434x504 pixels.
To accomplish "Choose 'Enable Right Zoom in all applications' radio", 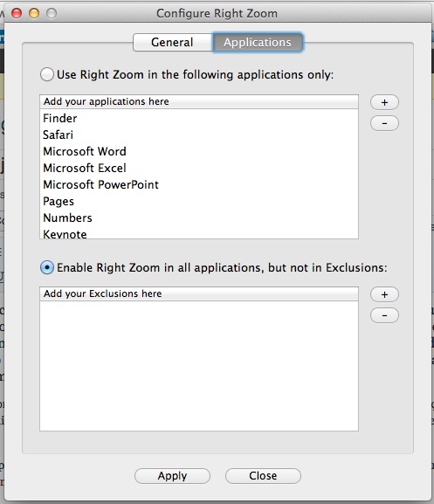I will pyautogui.click(x=47, y=267).
